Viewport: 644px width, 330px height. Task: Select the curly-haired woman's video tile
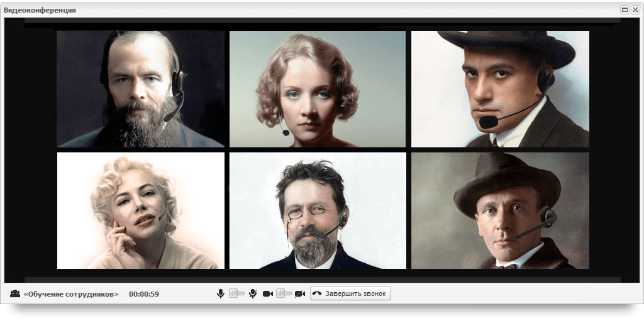coord(318,89)
